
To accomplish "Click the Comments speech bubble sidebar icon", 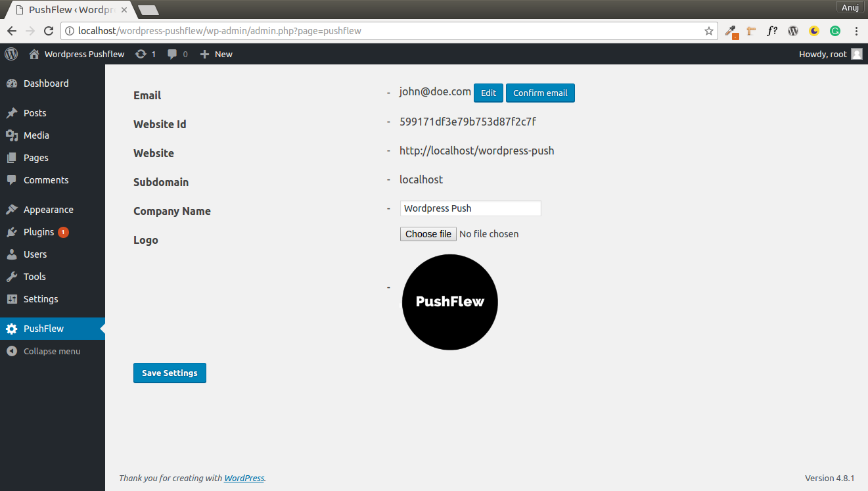I will 12,180.
